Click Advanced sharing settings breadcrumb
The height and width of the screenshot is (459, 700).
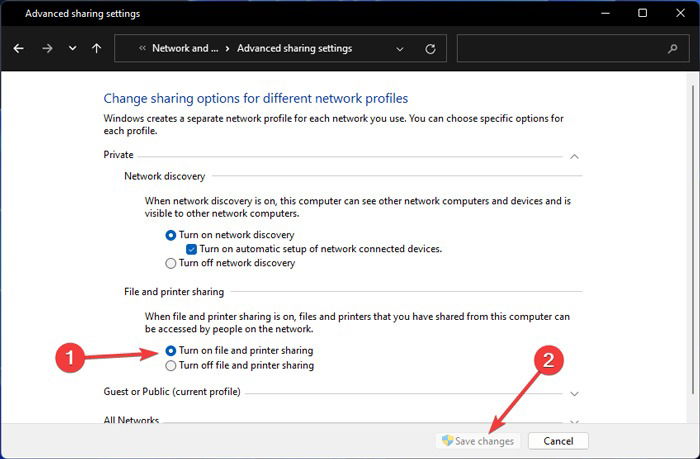[295, 48]
